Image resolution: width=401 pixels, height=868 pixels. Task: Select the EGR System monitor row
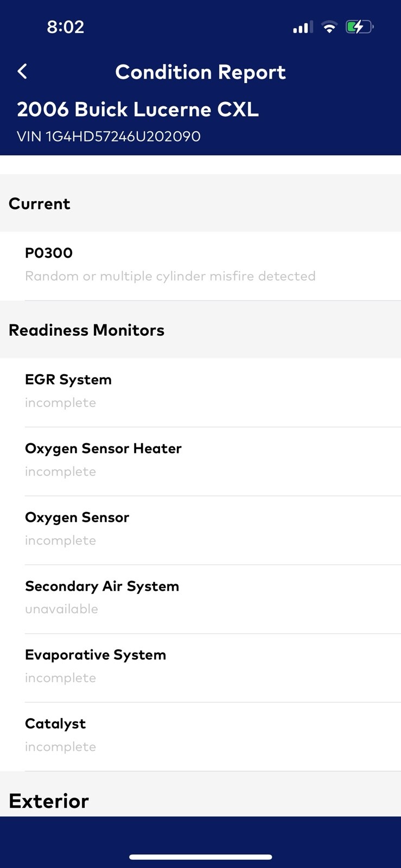200,391
